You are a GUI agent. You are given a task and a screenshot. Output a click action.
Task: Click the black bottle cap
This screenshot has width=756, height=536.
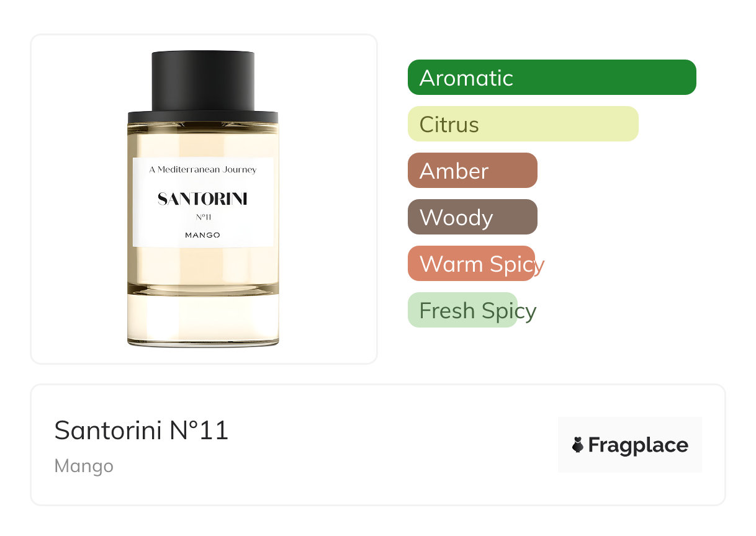click(x=203, y=81)
